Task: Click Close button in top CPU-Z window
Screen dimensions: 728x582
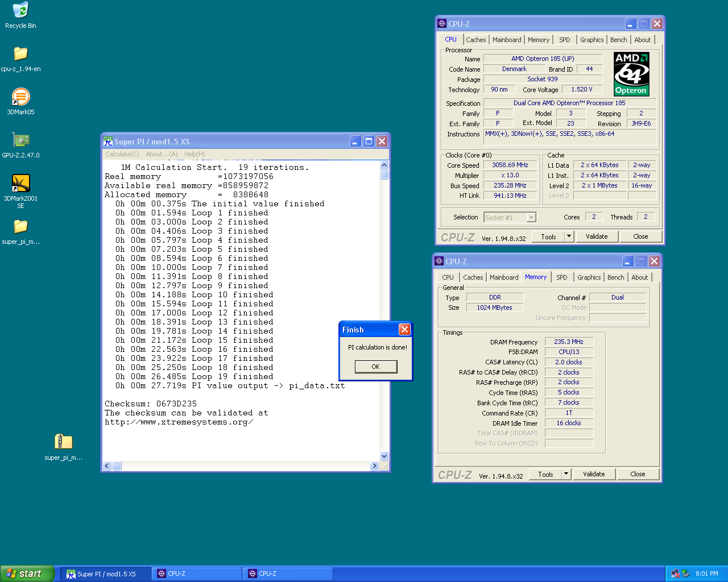Action: (x=640, y=236)
